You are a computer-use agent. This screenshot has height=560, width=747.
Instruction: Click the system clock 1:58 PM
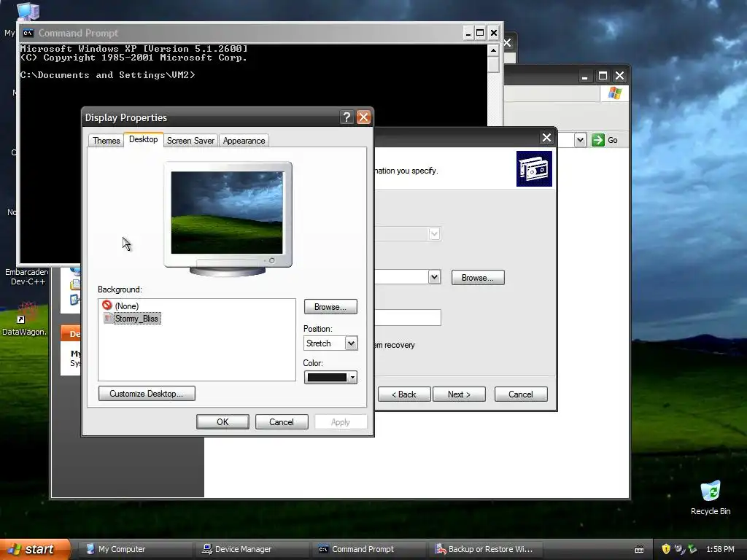pyautogui.click(x=720, y=549)
